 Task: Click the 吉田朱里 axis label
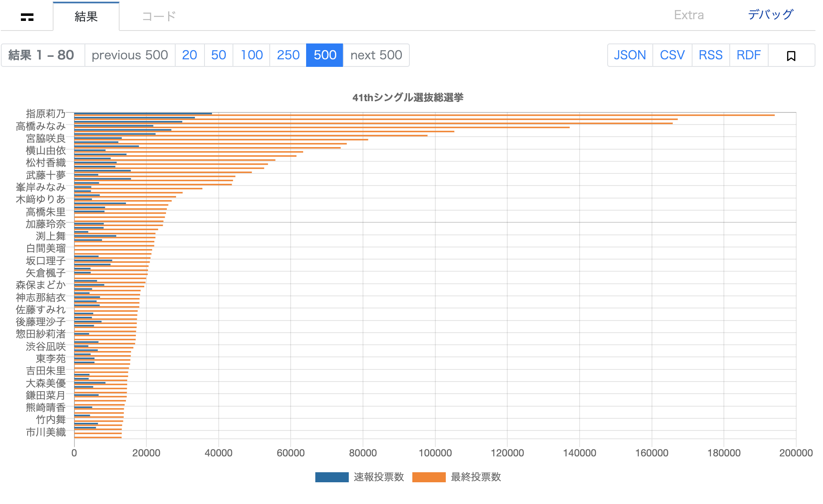[46, 371]
